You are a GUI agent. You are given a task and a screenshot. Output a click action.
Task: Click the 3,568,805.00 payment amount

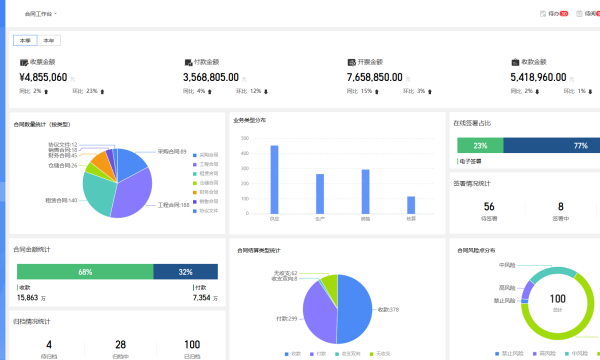211,77
